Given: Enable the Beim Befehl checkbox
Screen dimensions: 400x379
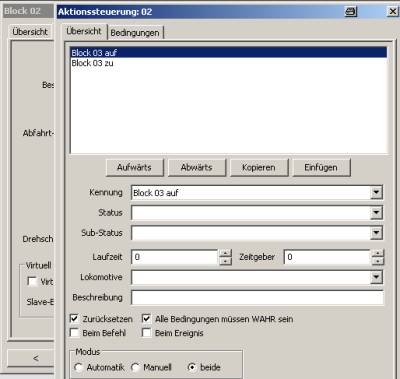Looking at the screenshot, I should coord(74,333).
